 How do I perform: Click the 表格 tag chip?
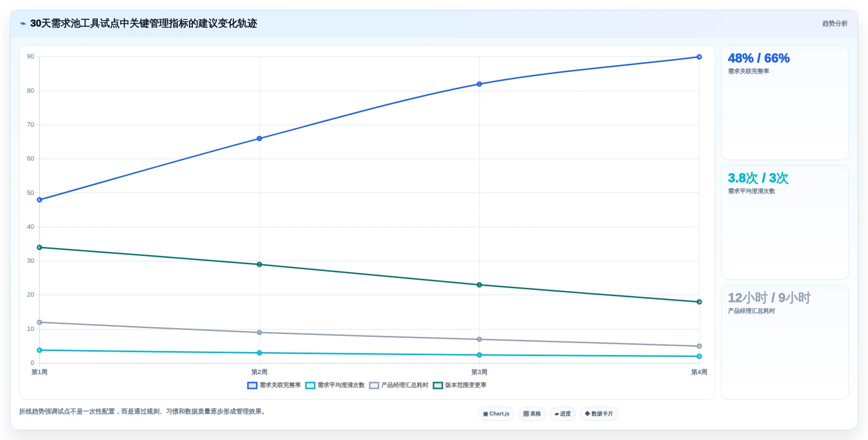(x=532, y=414)
